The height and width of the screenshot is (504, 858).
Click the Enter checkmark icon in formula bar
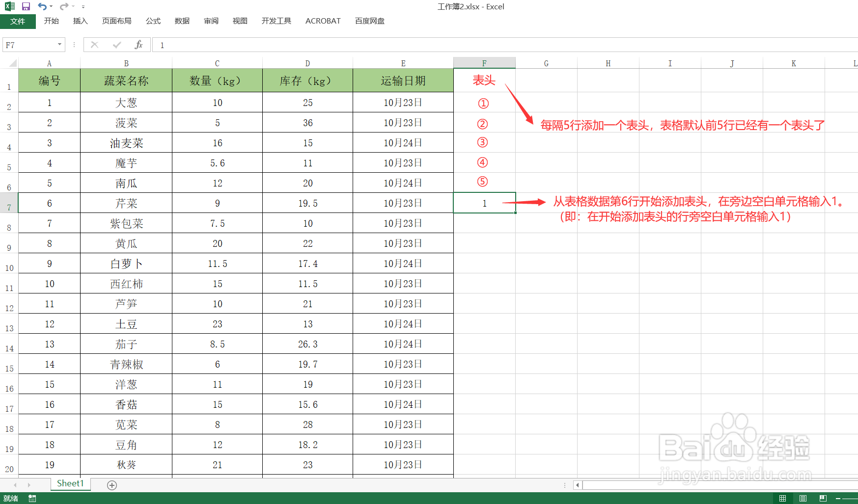[x=117, y=45]
